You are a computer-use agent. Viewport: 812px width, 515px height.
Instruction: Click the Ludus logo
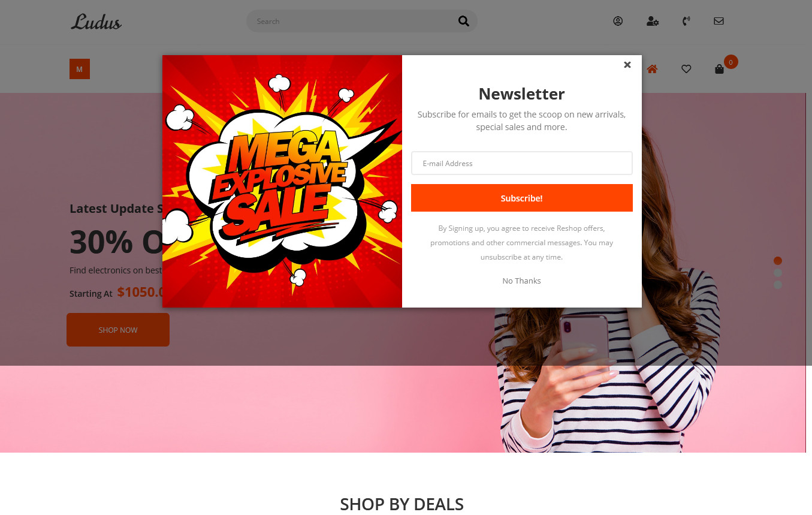tap(96, 22)
